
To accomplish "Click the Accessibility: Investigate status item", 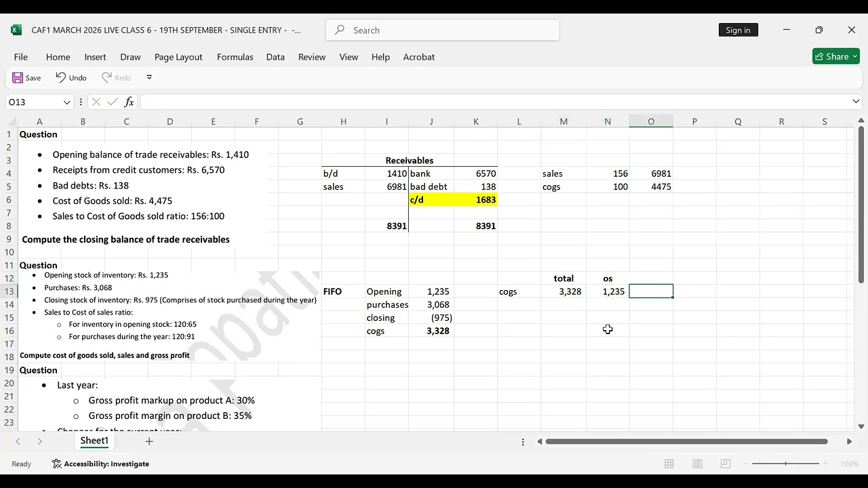I will pyautogui.click(x=100, y=464).
